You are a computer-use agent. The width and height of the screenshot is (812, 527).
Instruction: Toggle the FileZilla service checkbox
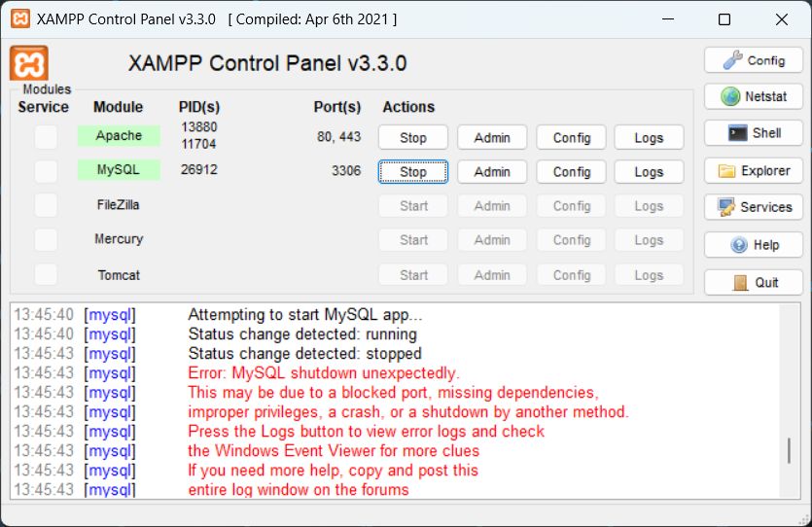(46, 205)
